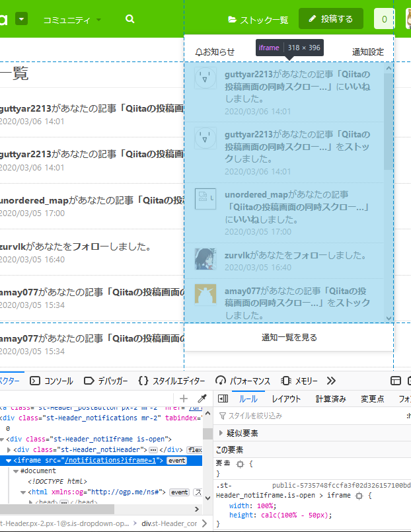Select the <!DOCTYPE html> node
Viewport: 411px width, 532px height.
tap(57, 482)
